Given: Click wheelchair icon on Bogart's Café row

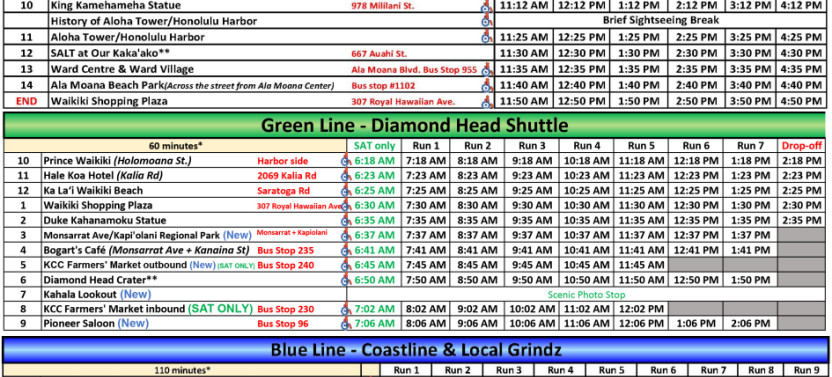Looking at the screenshot, I should [346, 250].
